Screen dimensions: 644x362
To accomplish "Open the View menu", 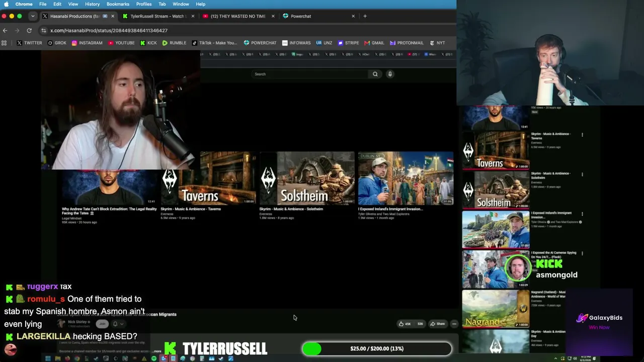I will pos(73,4).
